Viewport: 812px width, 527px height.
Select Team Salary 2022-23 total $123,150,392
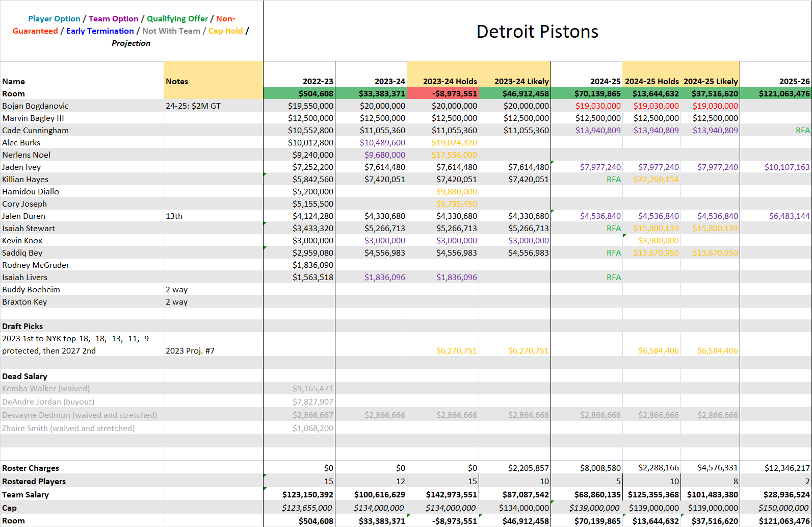308,494
